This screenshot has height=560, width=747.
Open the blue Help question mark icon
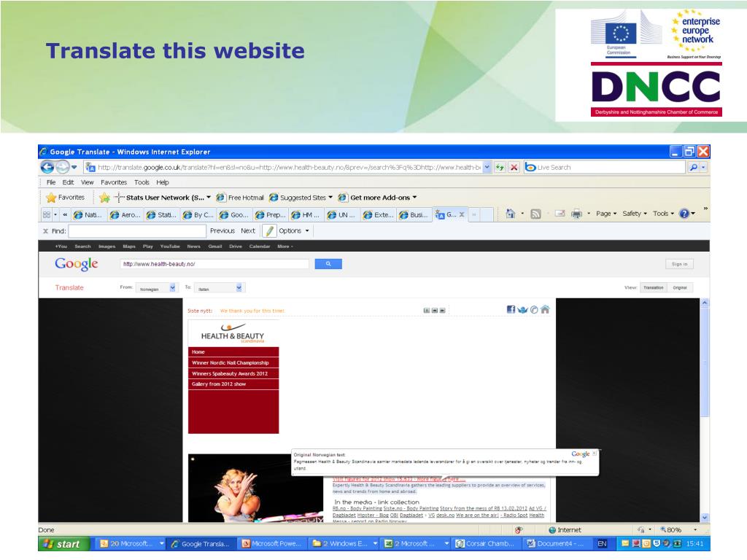coord(684,214)
